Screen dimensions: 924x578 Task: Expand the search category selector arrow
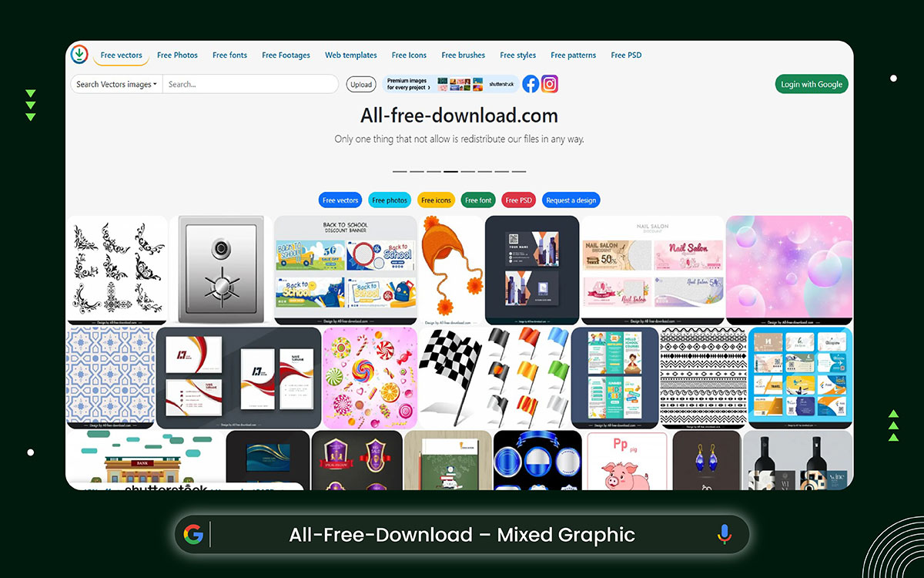pyautogui.click(x=155, y=84)
